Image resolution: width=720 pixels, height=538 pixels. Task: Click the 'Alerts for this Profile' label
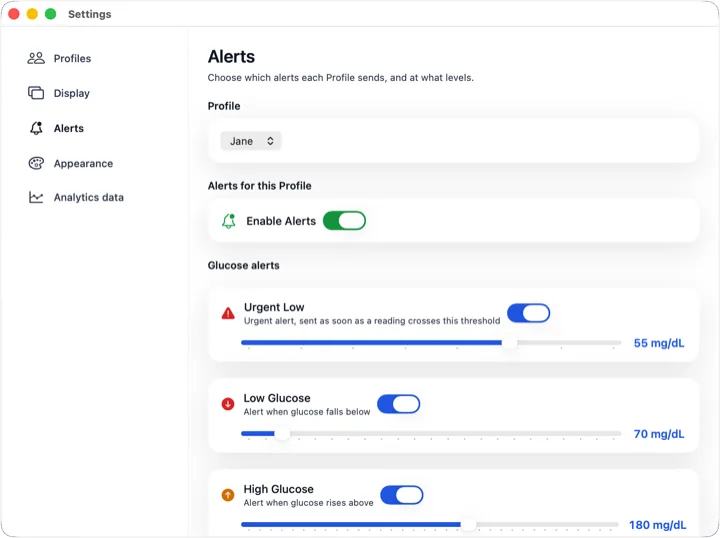(259, 185)
